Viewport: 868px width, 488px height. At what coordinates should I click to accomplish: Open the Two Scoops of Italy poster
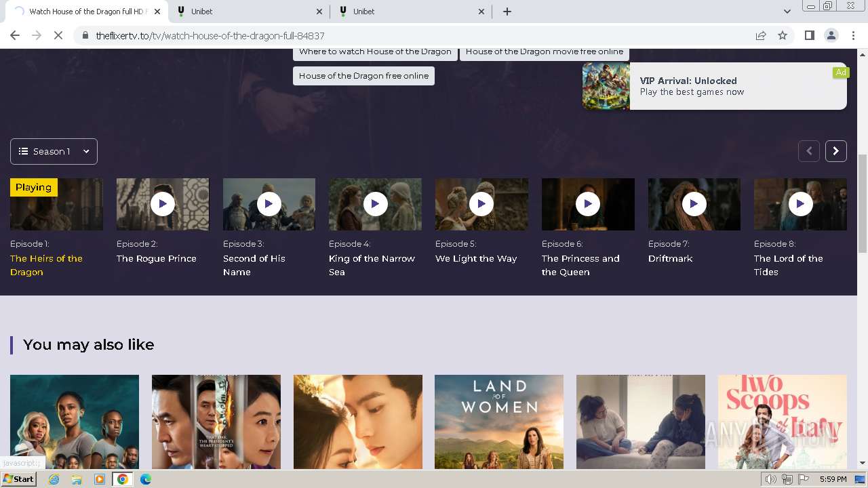[783, 422]
